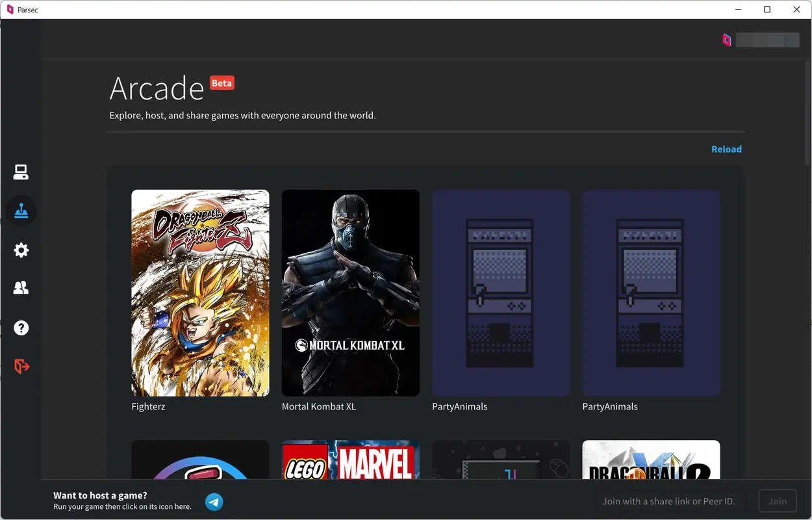Click the Parsec logo in the title bar
The height and width of the screenshot is (520, 812).
click(9, 9)
